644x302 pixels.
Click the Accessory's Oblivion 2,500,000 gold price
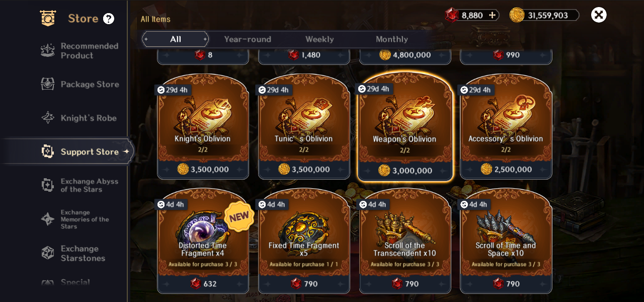pyautogui.click(x=506, y=170)
